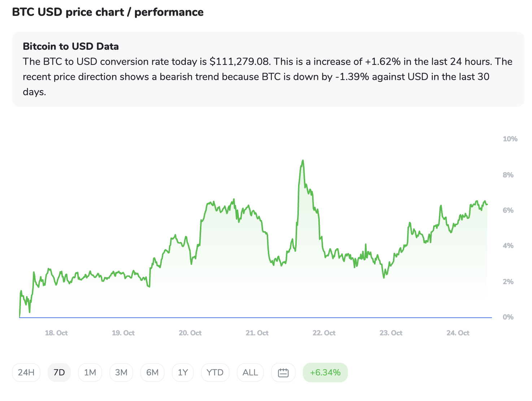
Task: Click the 21. Oct date label
Action: click(257, 333)
